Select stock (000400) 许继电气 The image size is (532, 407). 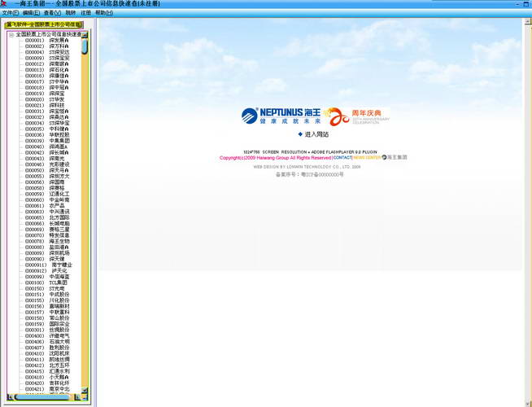(x=47, y=335)
